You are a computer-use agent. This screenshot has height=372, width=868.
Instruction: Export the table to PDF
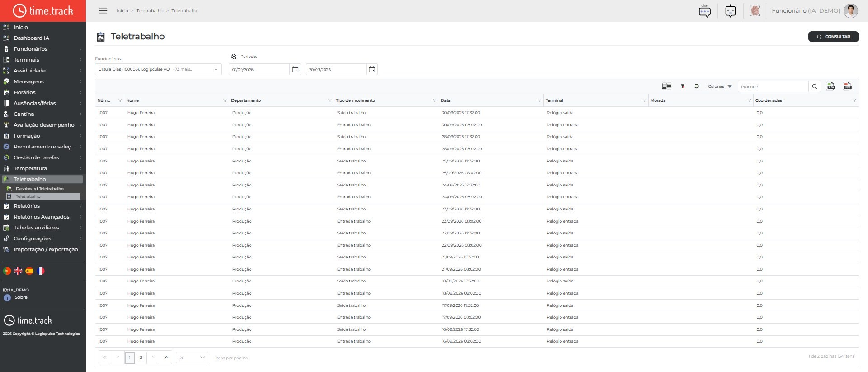click(847, 86)
